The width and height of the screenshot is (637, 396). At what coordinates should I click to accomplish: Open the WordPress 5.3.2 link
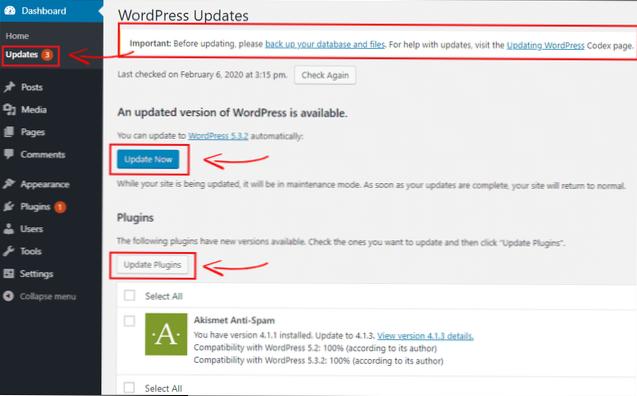pos(218,136)
